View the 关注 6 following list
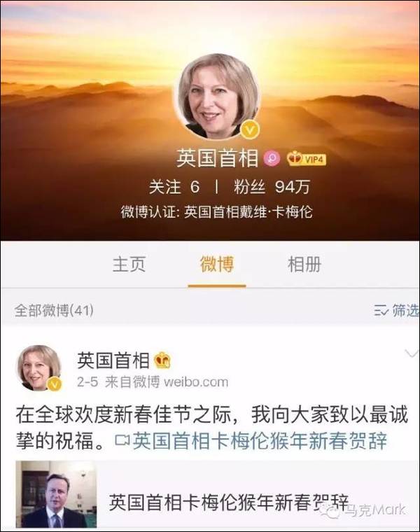Image resolution: width=420 pixels, height=532 pixels. tap(174, 187)
